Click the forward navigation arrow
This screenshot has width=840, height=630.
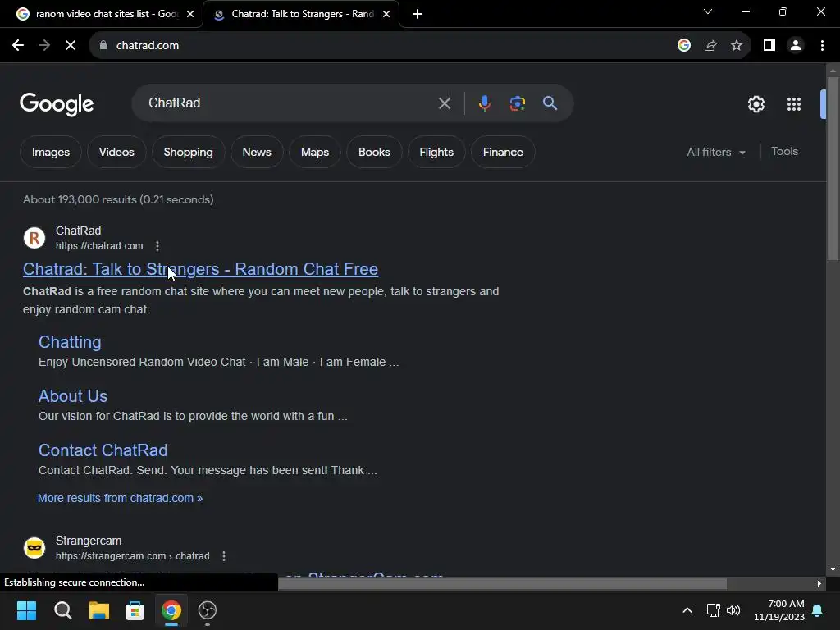coord(44,46)
